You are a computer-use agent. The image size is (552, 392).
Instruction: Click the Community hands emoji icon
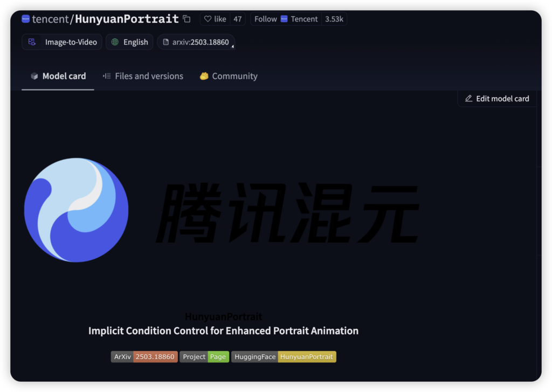click(x=204, y=76)
